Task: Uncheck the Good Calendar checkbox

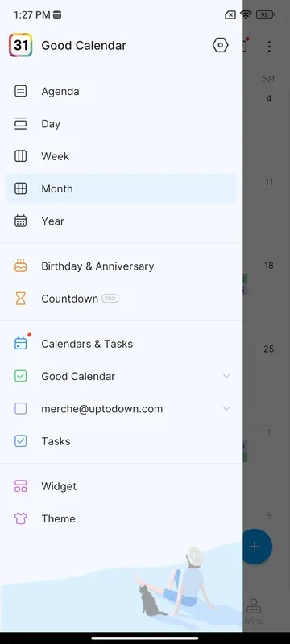Action: (20, 376)
